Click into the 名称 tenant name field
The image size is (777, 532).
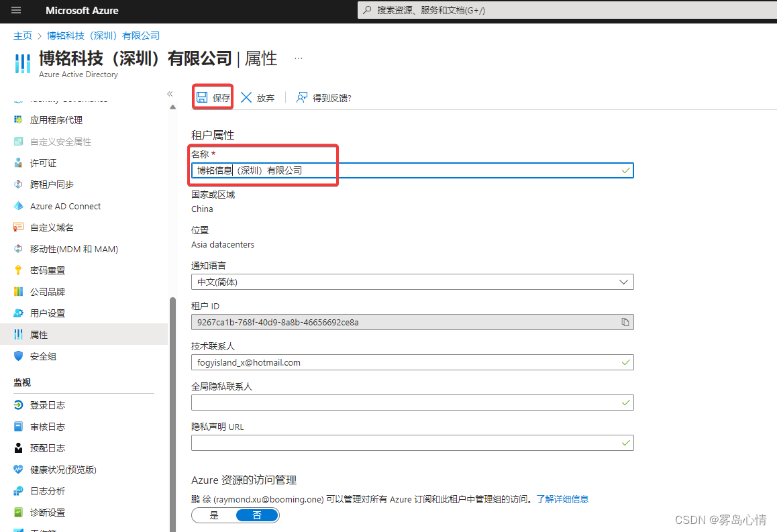tap(412, 170)
